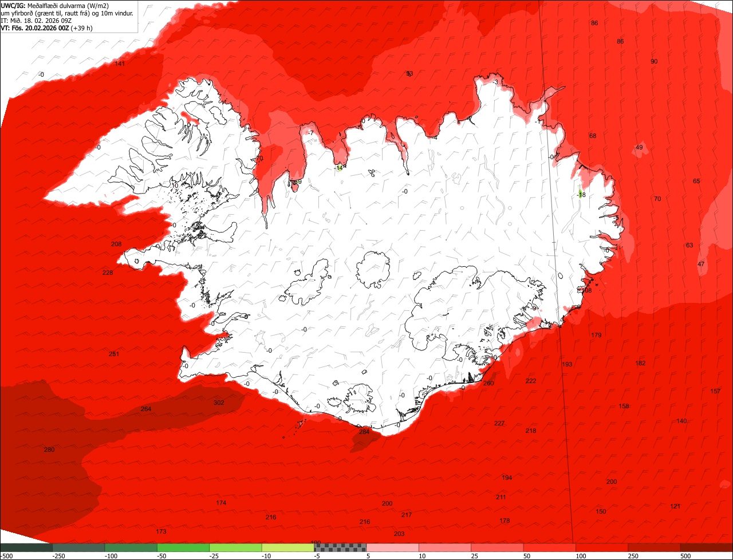Click the flux value 68
The height and width of the screenshot is (560, 733).
pyautogui.click(x=593, y=136)
